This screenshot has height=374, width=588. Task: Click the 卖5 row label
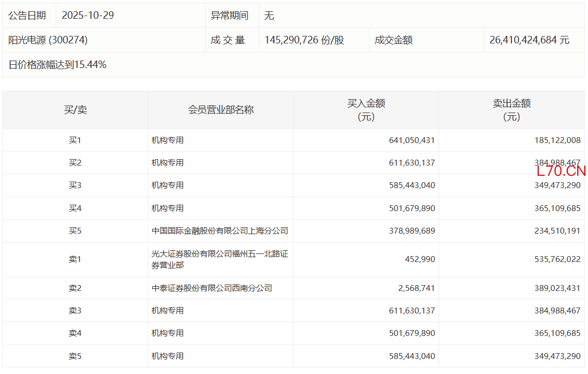(75, 356)
